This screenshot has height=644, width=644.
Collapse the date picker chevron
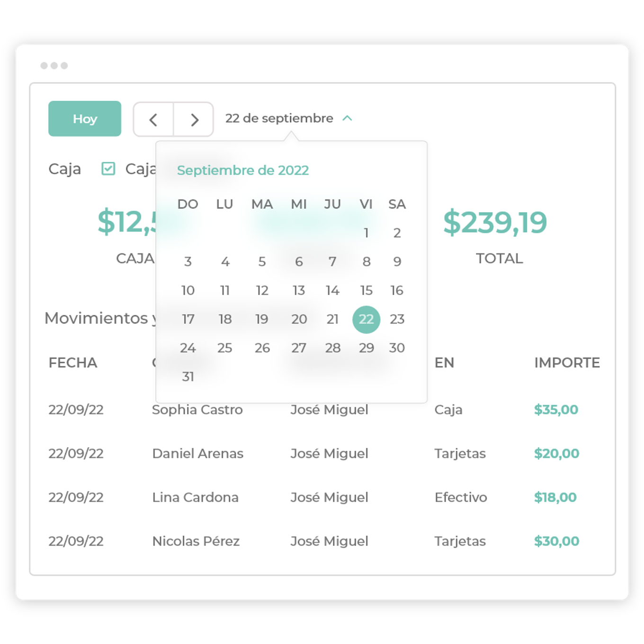347,118
